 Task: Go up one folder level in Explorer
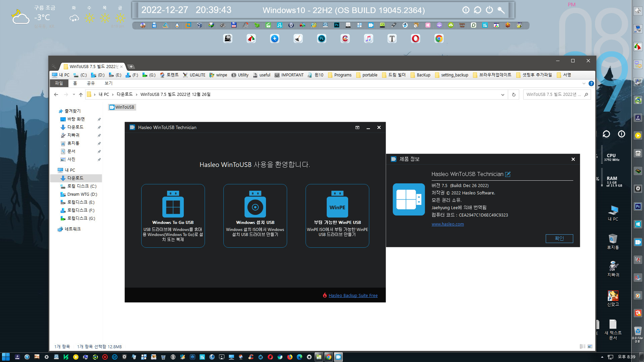pyautogui.click(x=81, y=95)
